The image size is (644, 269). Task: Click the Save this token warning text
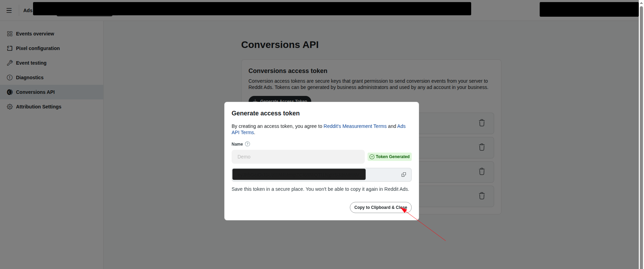click(320, 189)
